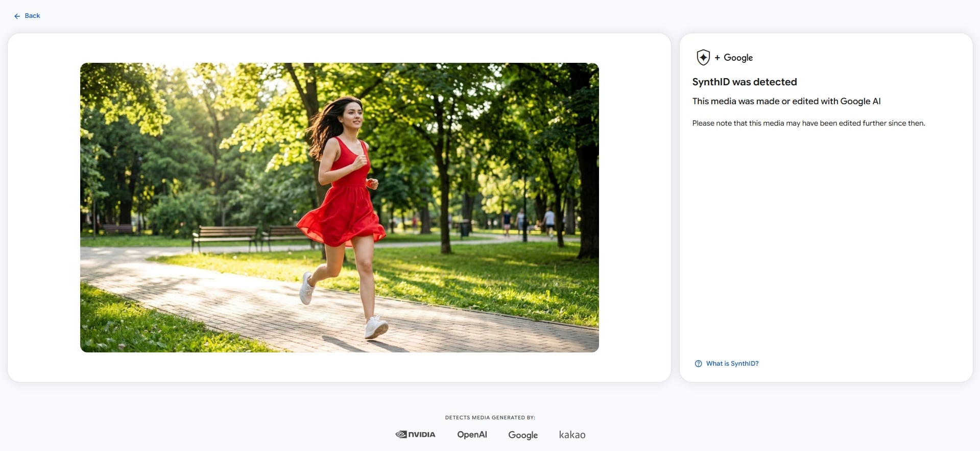Go back using the Back link

[x=27, y=16]
